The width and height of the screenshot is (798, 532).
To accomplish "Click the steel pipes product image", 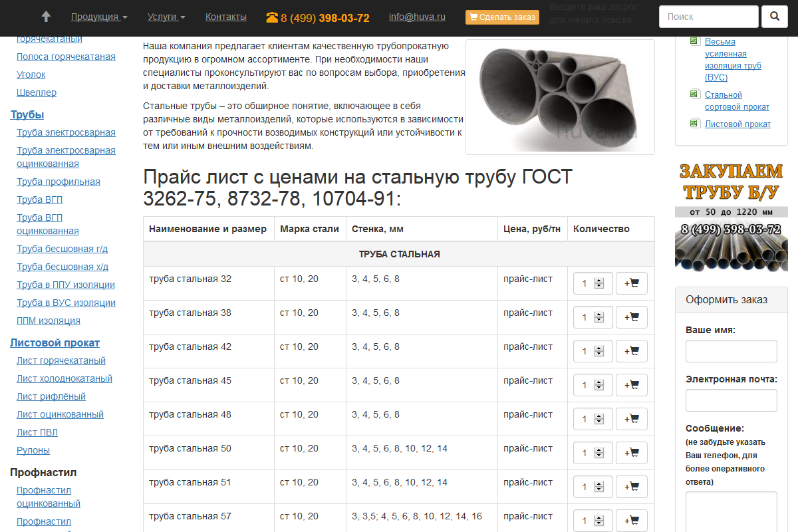I will tap(560, 97).
